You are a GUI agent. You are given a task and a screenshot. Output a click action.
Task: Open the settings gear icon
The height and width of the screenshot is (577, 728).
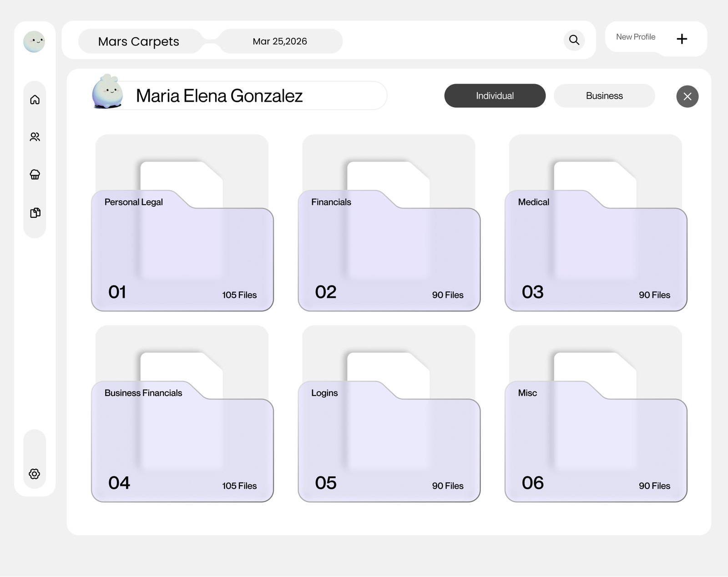pos(35,474)
